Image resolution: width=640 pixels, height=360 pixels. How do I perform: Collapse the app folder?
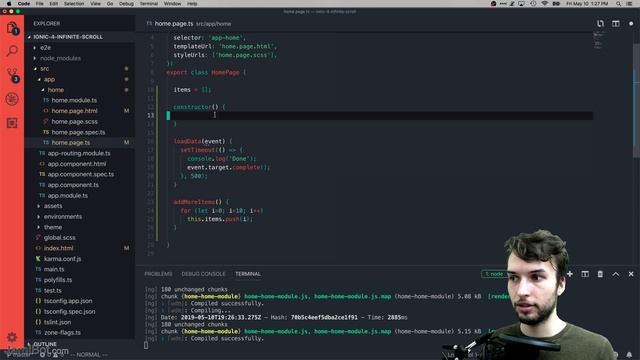pyautogui.click(x=49, y=79)
